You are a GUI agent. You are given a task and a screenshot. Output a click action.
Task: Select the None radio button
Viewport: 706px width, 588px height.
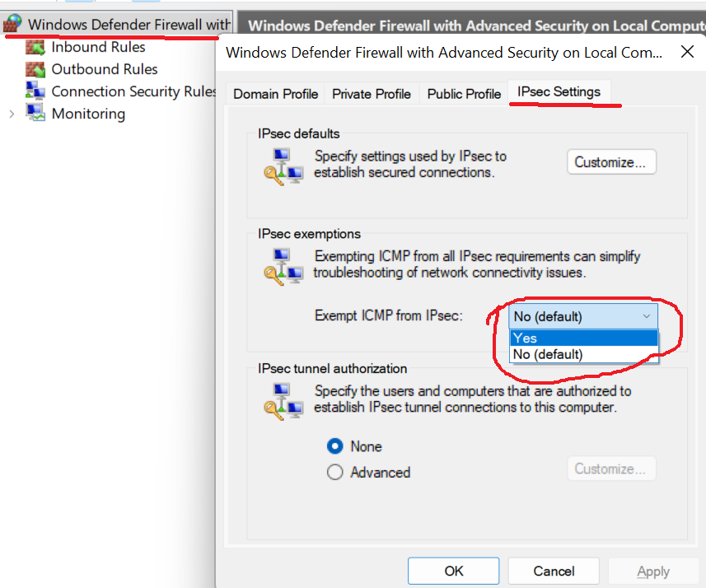pyautogui.click(x=336, y=446)
